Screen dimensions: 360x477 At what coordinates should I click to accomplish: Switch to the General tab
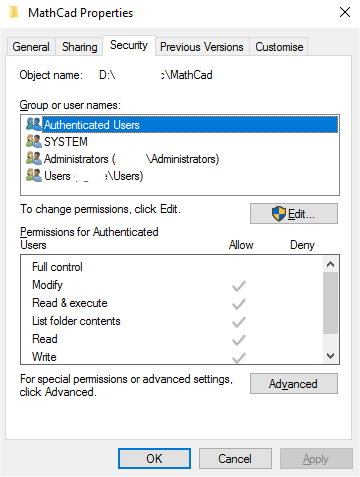tap(31, 47)
